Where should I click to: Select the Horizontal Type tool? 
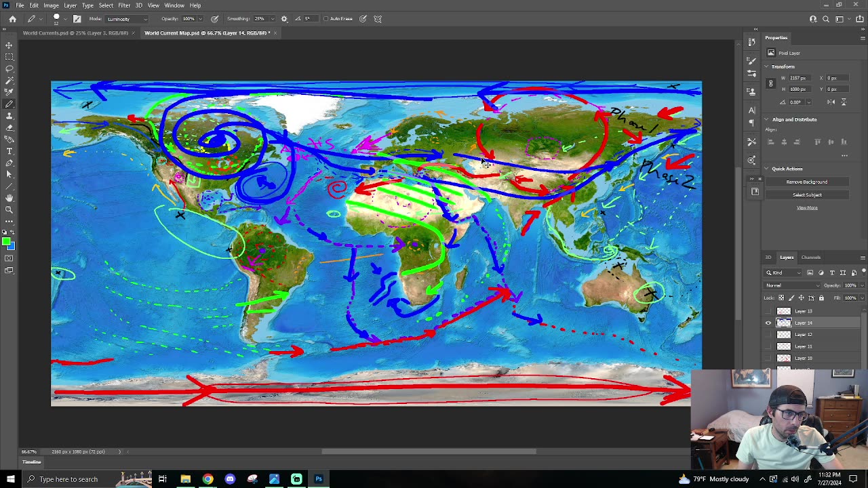pos(9,151)
